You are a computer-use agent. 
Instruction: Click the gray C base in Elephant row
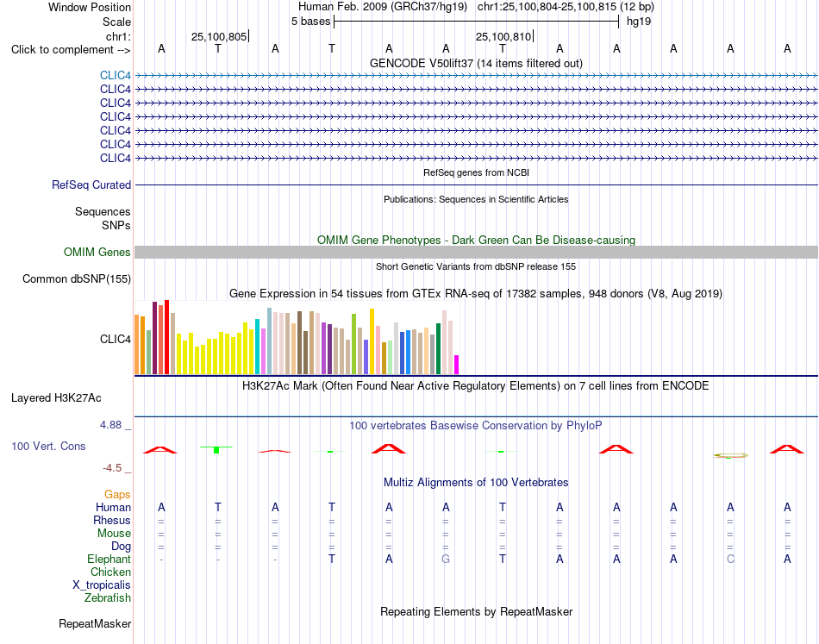point(730,559)
